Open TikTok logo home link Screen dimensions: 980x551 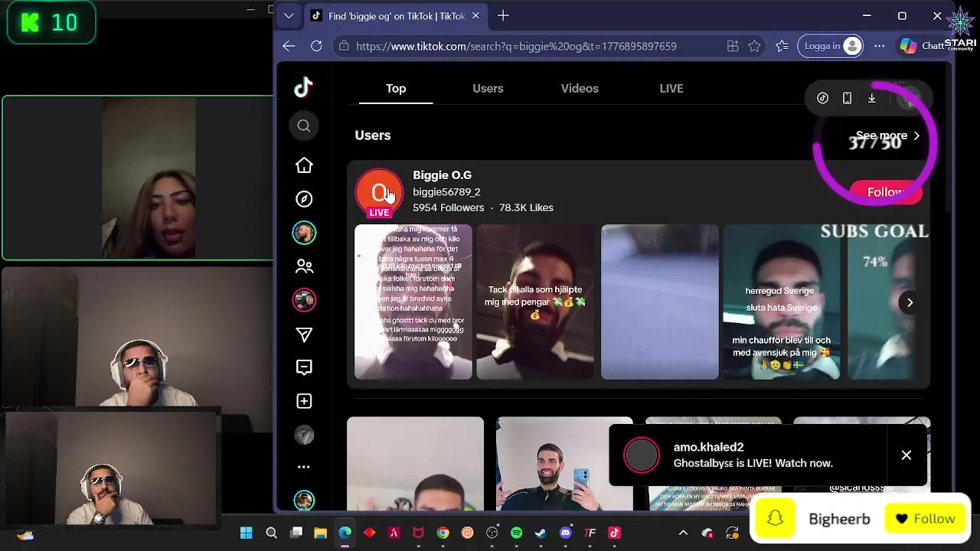(304, 87)
